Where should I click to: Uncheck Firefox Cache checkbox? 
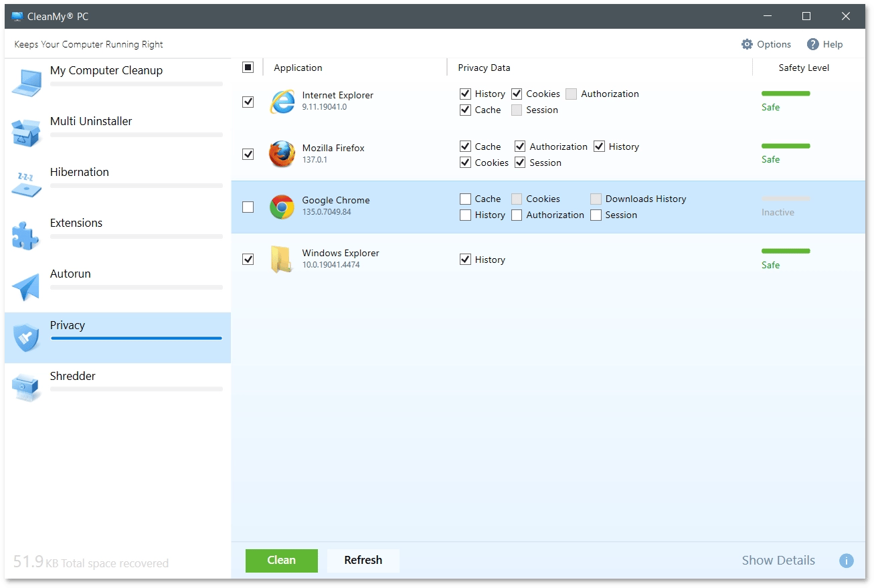pos(466,146)
